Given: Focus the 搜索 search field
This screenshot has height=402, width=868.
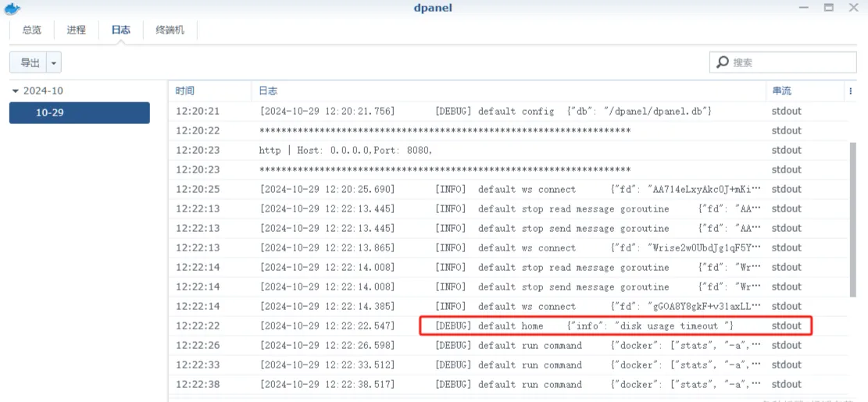Looking at the screenshot, I should (x=783, y=62).
